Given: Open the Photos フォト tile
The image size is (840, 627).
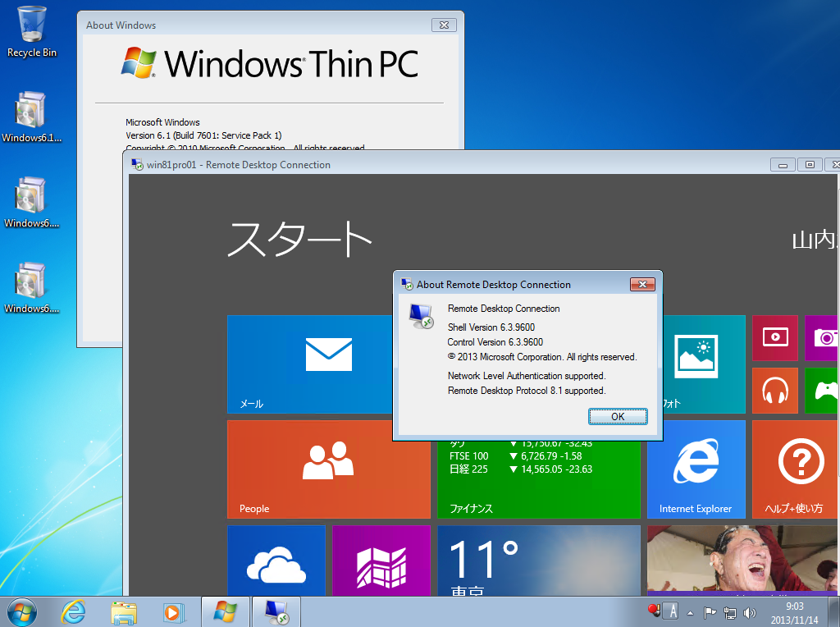Looking at the screenshot, I should [x=704, y=364].
